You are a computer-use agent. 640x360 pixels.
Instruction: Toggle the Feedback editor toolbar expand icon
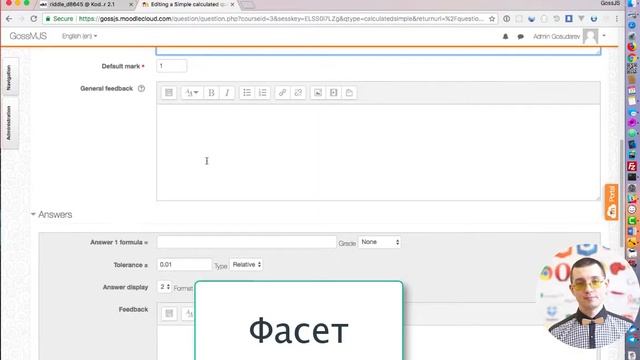(169, 313)
